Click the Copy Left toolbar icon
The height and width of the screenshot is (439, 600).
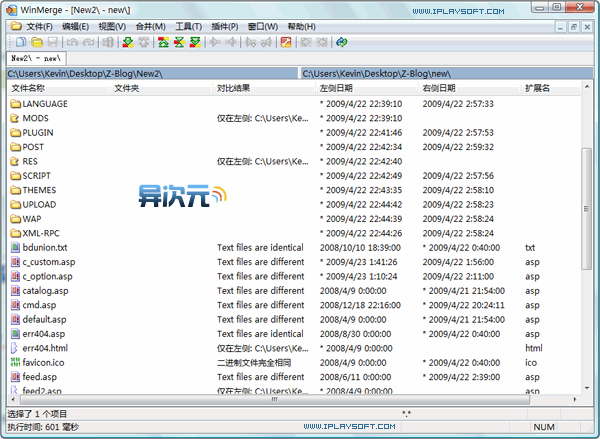(x=231, y=42)
